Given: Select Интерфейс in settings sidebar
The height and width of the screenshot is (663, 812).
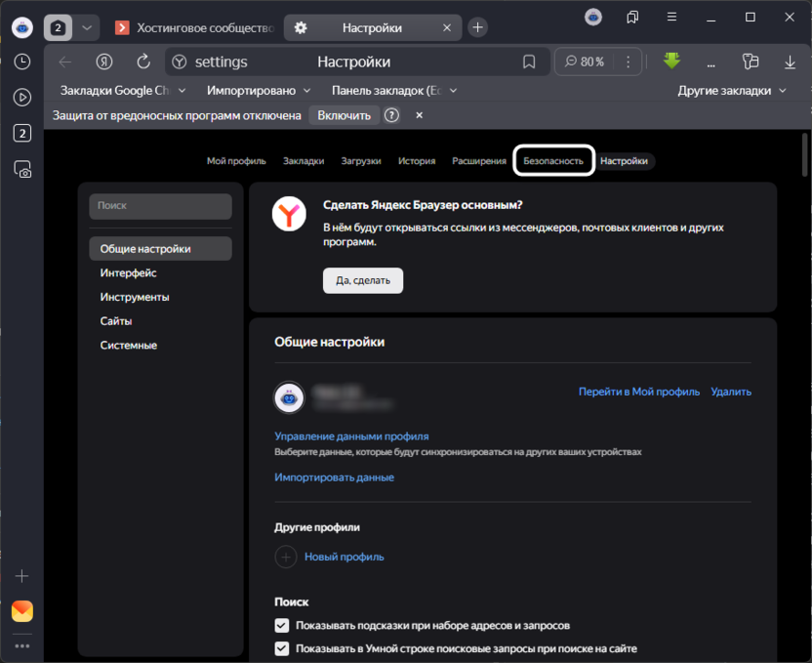Looking at the screenshot, I should [x=129, y=273].
